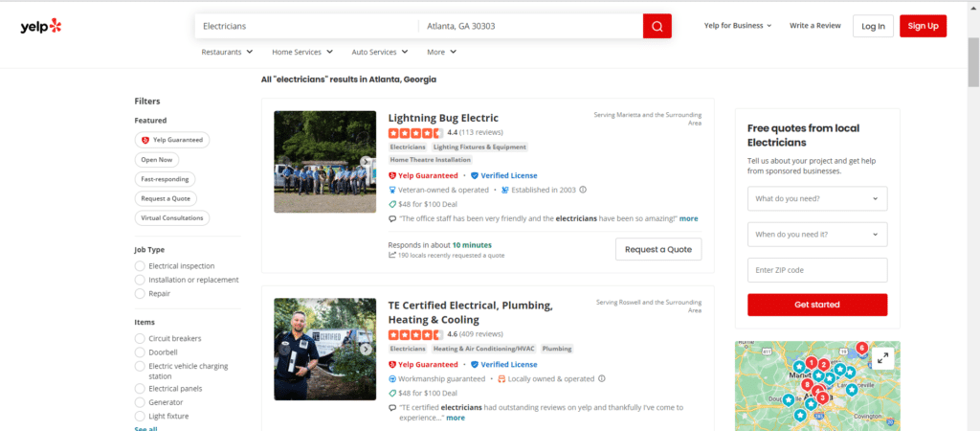Toggle the Fast-responding filter
The width and height of the screenshot is (980, 431).
(165, 179)
